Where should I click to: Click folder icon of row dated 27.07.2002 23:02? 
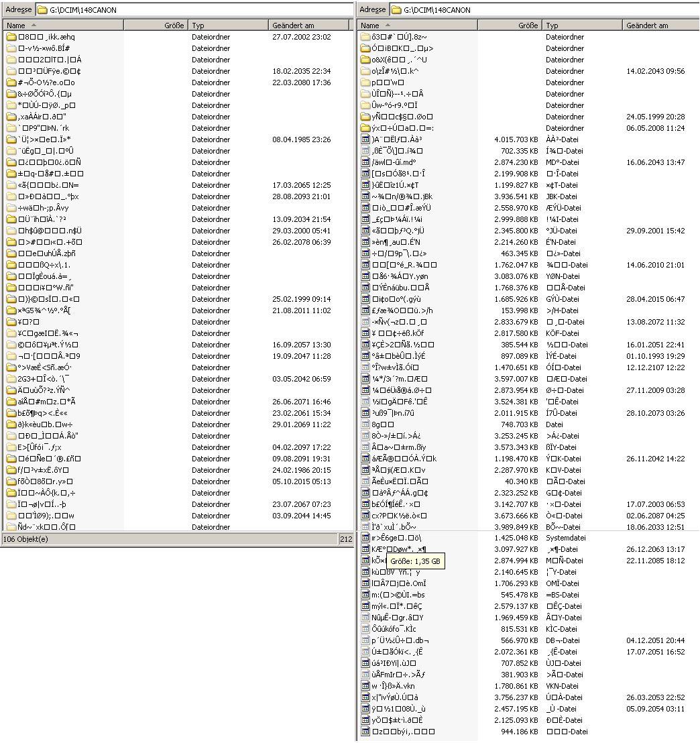[x=11, y=37]
